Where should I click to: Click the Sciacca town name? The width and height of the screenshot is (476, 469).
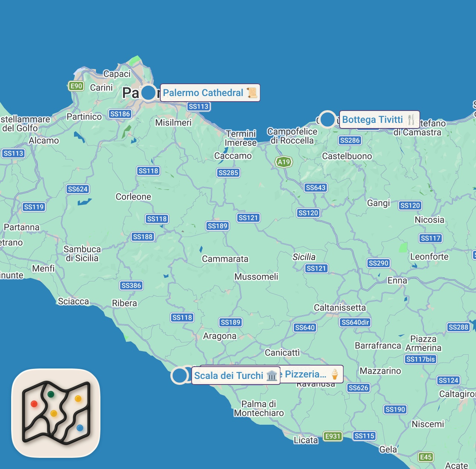click(74, 301)
